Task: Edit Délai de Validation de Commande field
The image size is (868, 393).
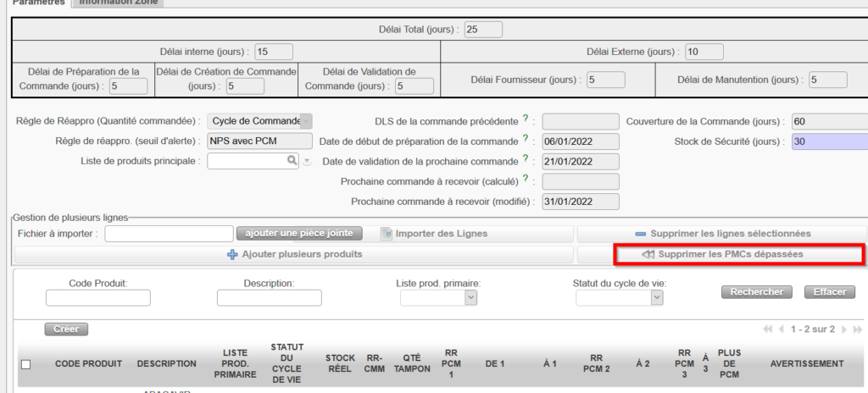Action: [x=415, y=86]
